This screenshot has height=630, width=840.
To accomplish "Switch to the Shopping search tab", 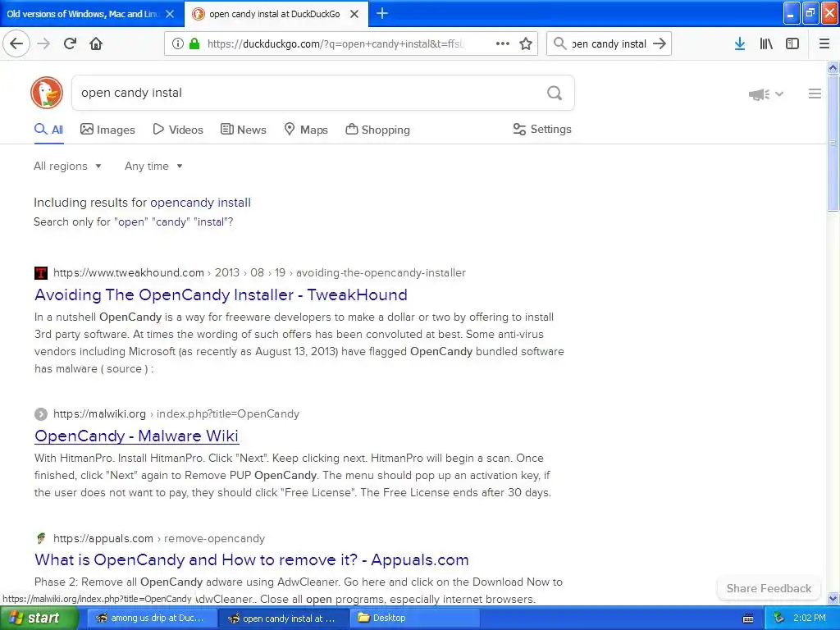I will click(x=377, y=130).
